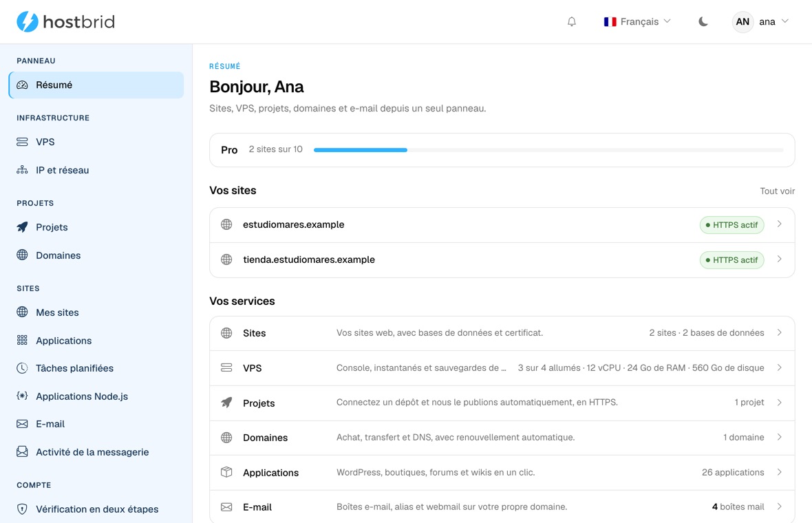
Task: Open the Applications service row chevron
Action: click(x=780, y=472)
